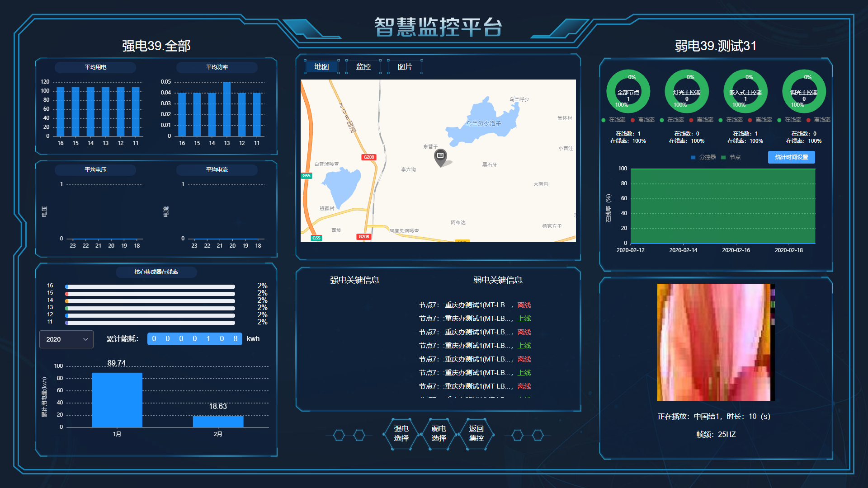Screen dimensions: 868x488
Task: Click the 返回集控 hexagon button
Action: click(x=477, y=434)
